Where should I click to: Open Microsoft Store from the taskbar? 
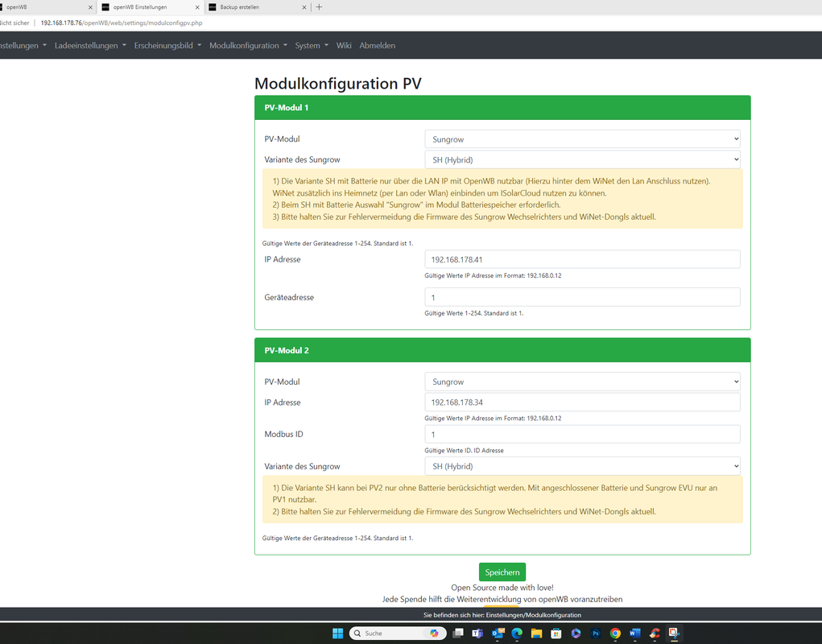[556, 633]
